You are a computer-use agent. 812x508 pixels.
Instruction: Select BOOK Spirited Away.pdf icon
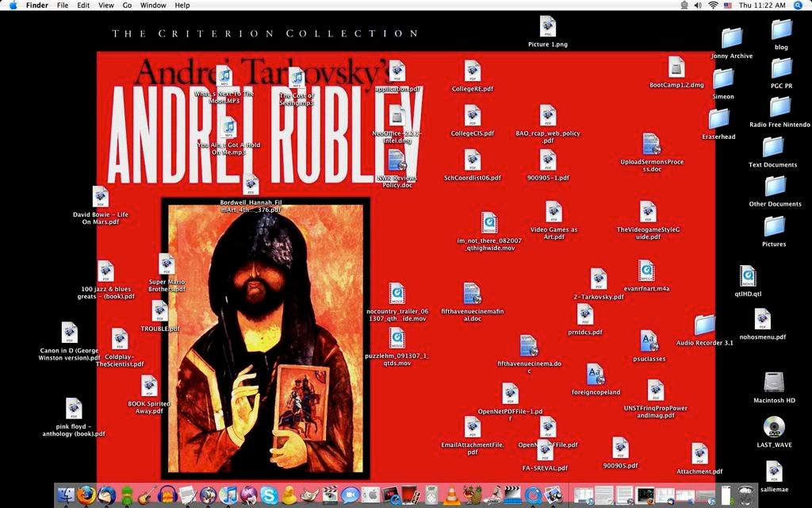149,387
